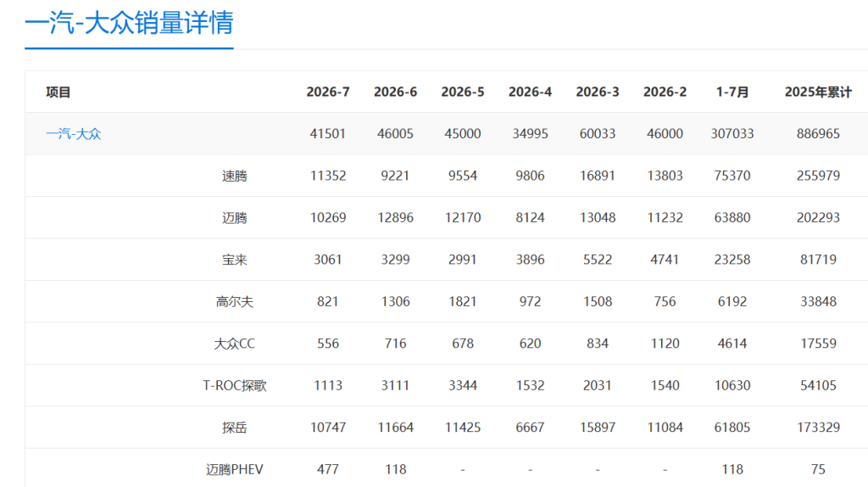Viewport: 868px width, 487px height.
Task: Click the 2026-7 column header
Action: [328, 92]
